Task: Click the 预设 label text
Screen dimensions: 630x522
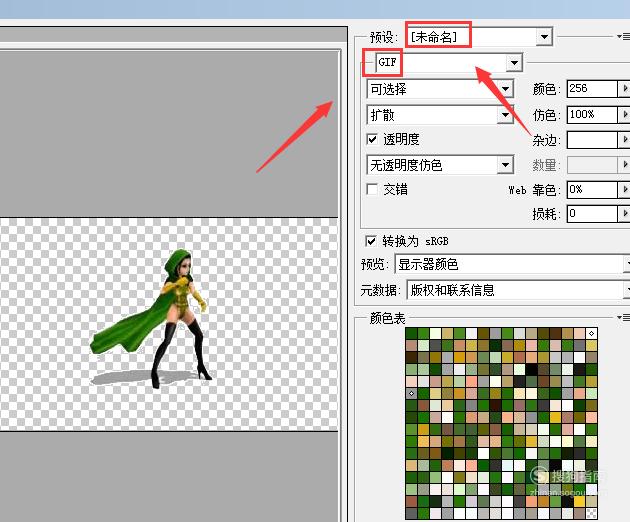Action: click(x=384, y=37)
